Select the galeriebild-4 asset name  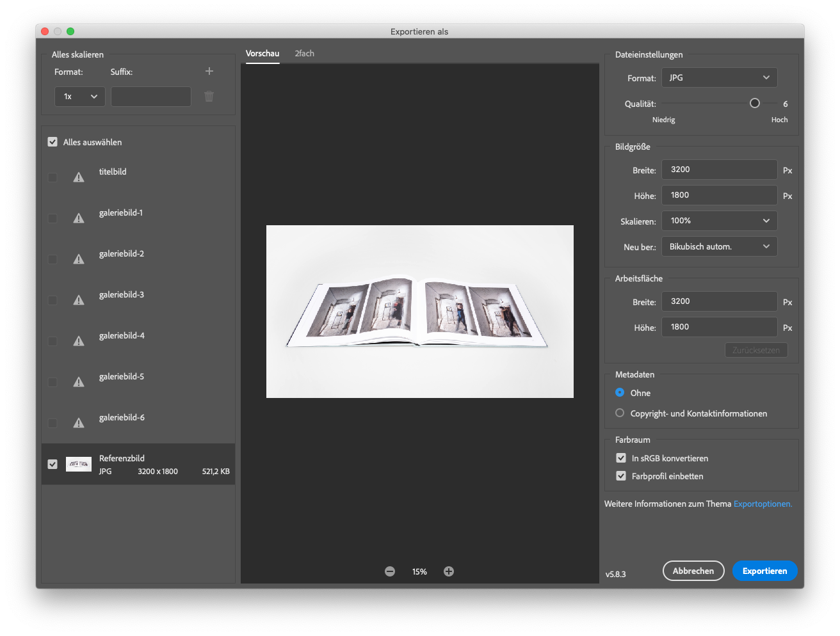click(122, 335)
